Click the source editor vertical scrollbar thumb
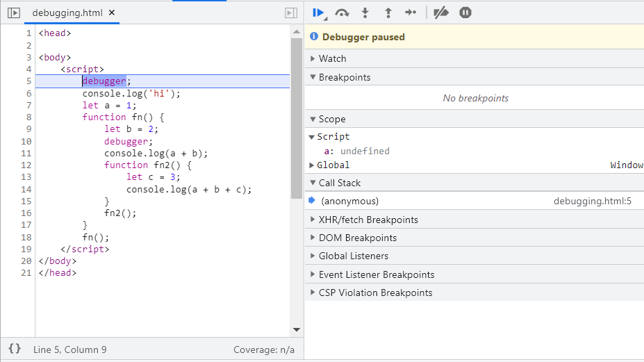 pos(297,118)
